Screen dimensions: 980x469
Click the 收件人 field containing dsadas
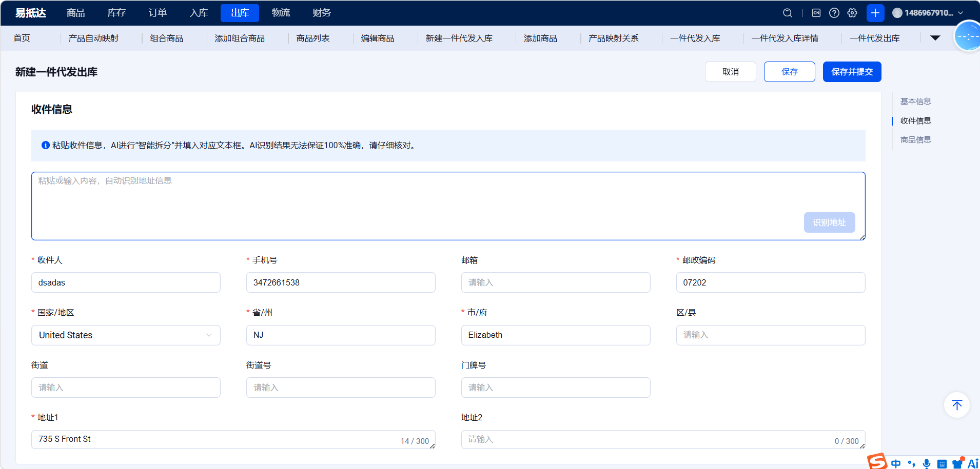[126, 282]
